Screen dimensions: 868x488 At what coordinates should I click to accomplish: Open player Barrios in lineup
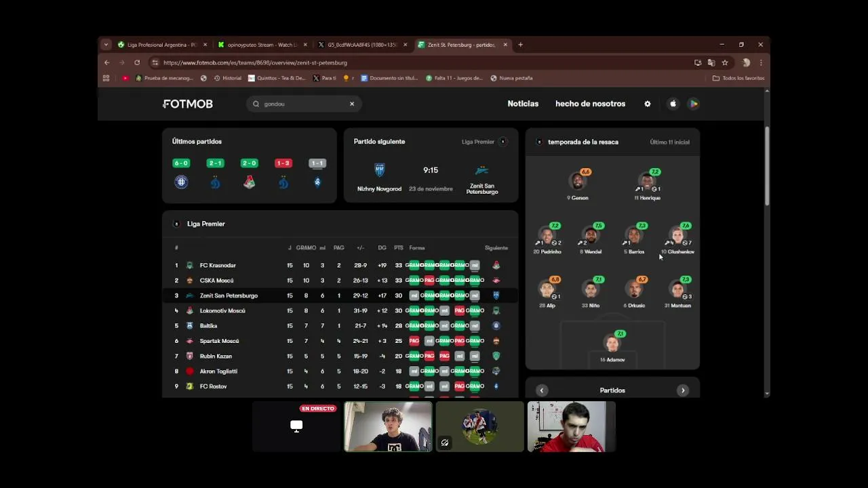pos(634,239)
